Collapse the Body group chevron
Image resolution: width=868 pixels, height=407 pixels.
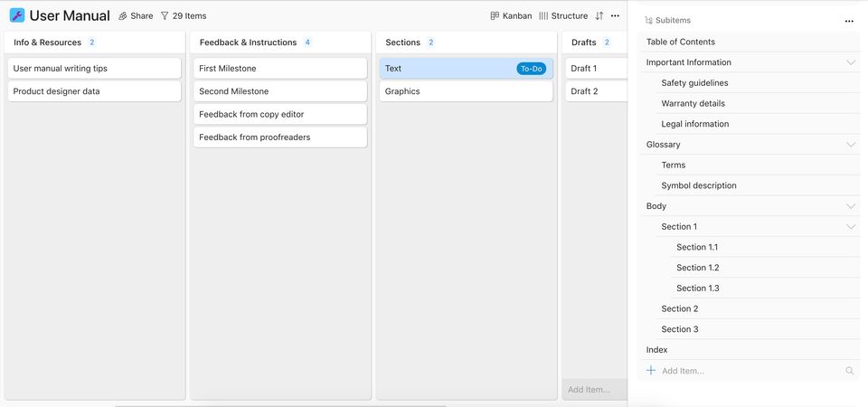point(850,206)
